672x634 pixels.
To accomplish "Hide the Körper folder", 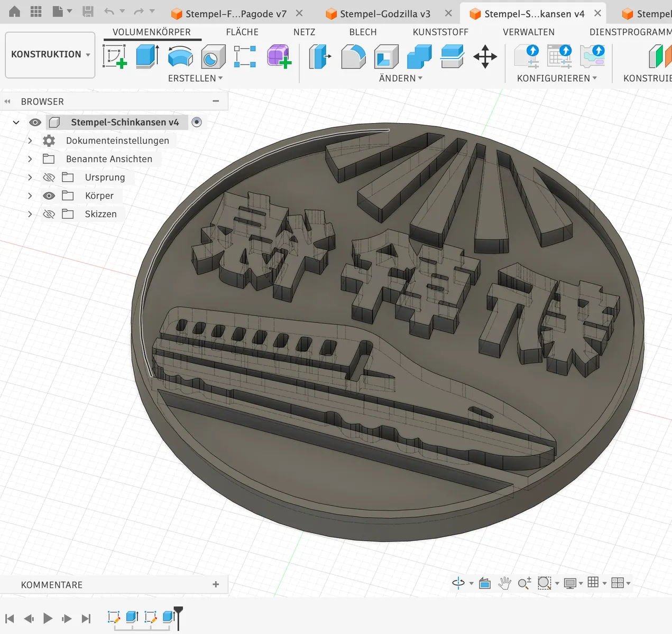I will 49,196.
